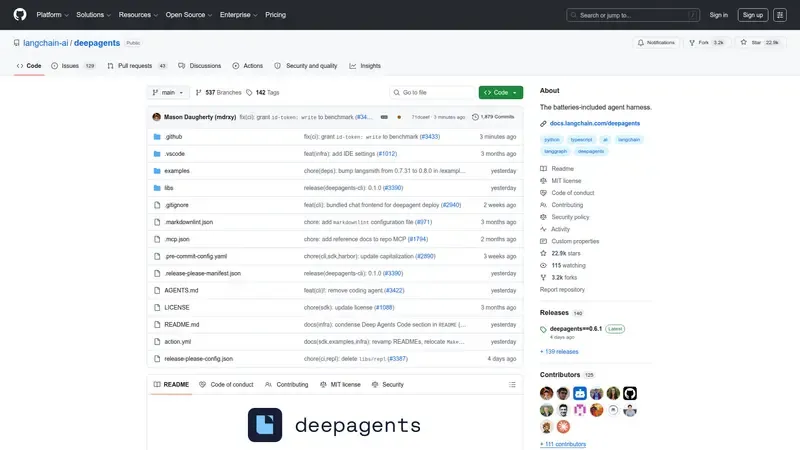The height and width of the screenshot is (450, 800).
Task: Open the appearance settings icon in header
Action: pos(780,15)
